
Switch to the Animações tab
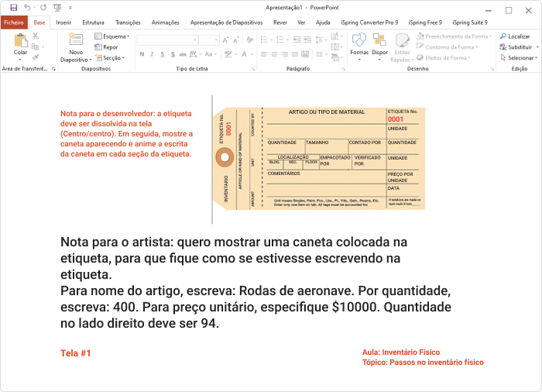point(165,22)
